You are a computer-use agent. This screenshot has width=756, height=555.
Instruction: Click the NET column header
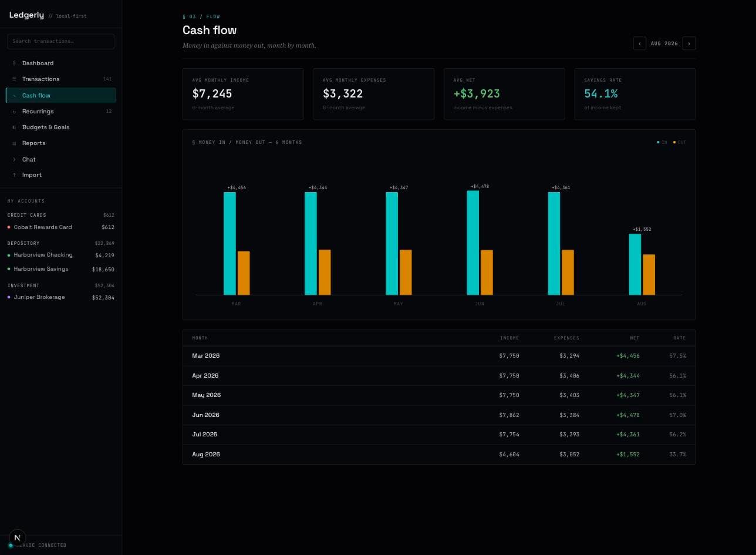[x=635, y=338]
